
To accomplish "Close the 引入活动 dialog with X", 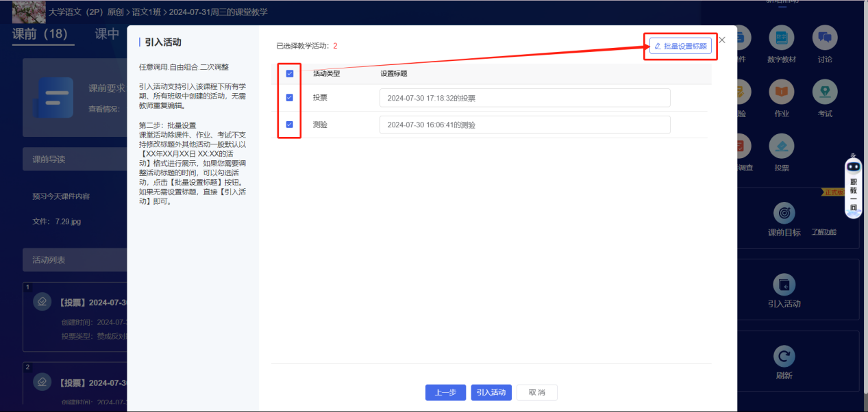I will (x=721, y=40).
